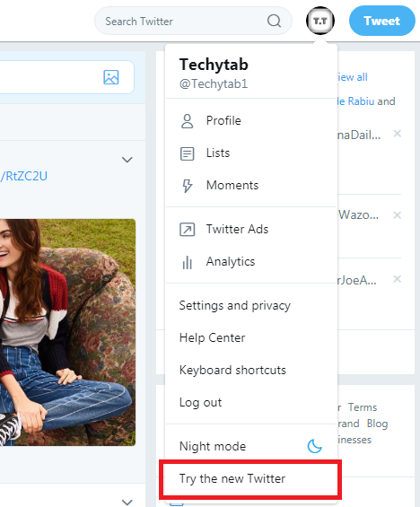Dismiss the rJoeA... follow suggestion
The height and width of the screenshot is (507, 420).
(x=397, y=278)
